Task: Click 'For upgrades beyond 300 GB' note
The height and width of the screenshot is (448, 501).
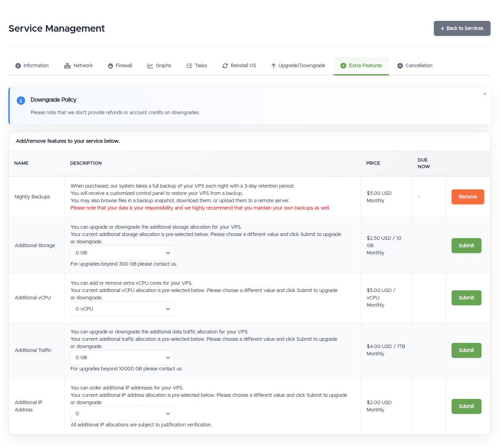Action: (124, 264)
